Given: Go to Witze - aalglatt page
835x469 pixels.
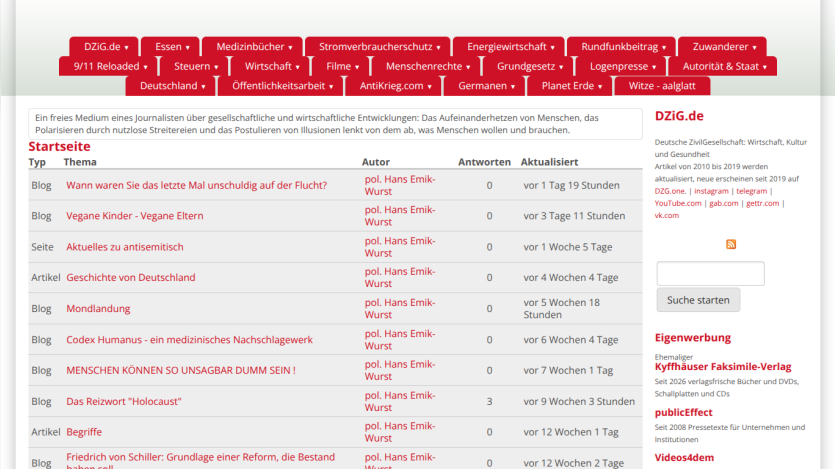Looking at the screenshot, I should coord(662,86).
